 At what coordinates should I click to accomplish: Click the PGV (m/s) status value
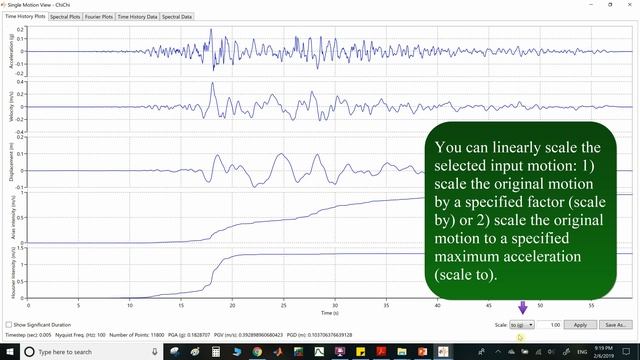click(248, 335)
